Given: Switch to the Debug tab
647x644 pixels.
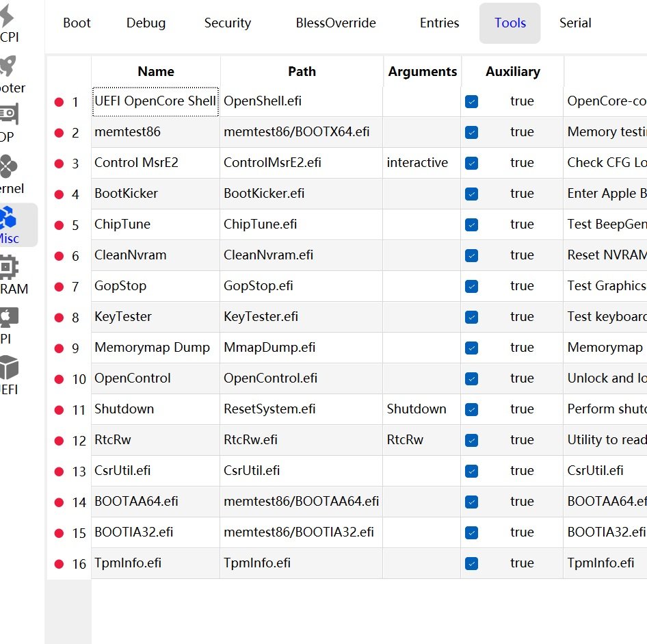Looking at the screenshot, I should [x=146, y=23].
